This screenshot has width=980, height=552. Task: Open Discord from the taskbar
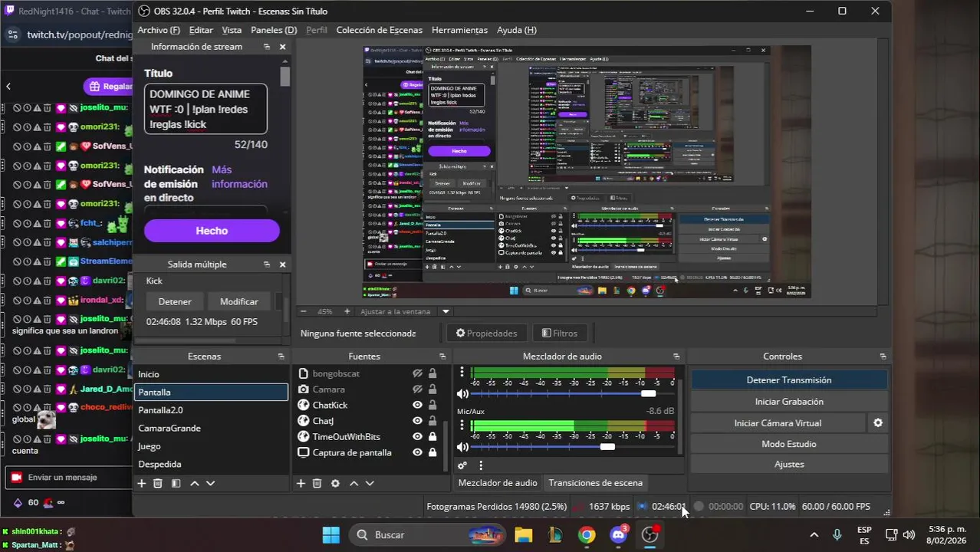[x=618, y=535]
